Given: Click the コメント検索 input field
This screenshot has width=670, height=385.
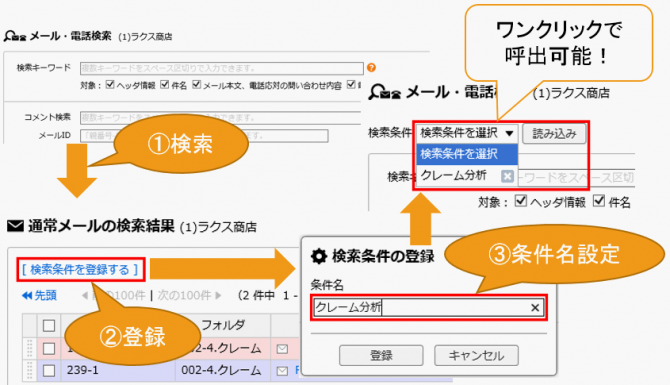Looking at the screenshot, I should (221, 118).
